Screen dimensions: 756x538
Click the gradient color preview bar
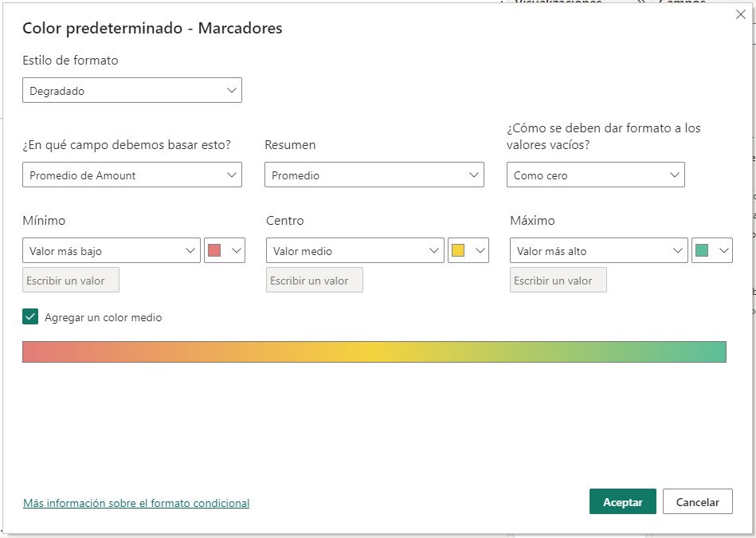coord(374,351)
